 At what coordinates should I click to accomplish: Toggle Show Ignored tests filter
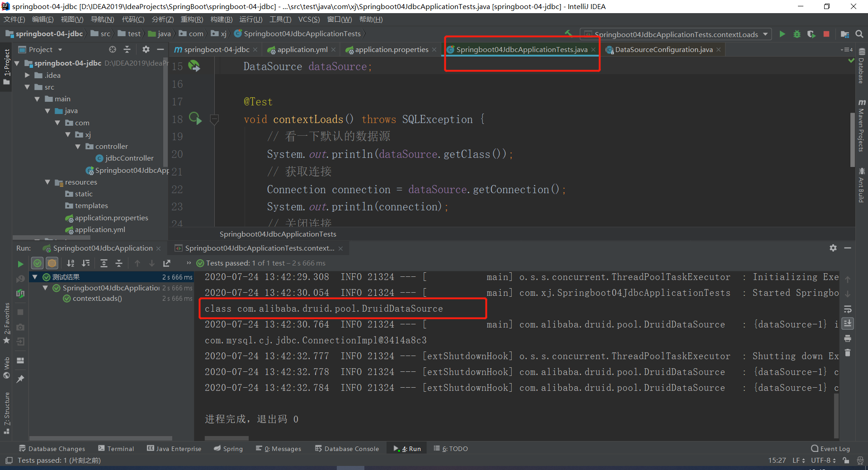[x=52, y=263]
